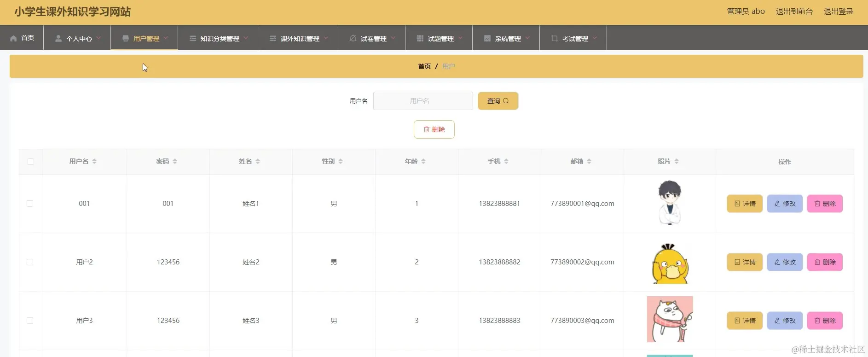Click the list icon beside 知识分类管理
The image size is (868, 357).
(x=193, y=38)
